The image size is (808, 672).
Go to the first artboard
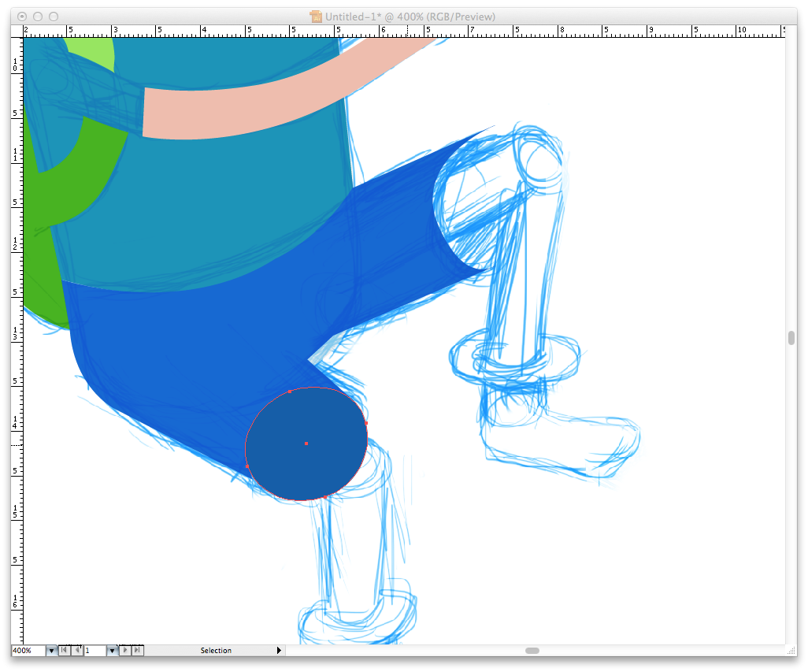(65, 651)
